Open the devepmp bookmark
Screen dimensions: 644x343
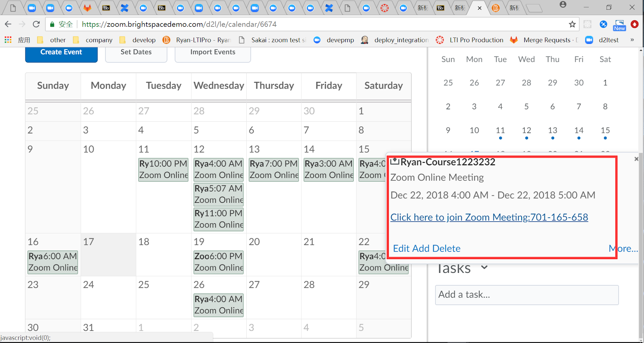tap(334, 40)
